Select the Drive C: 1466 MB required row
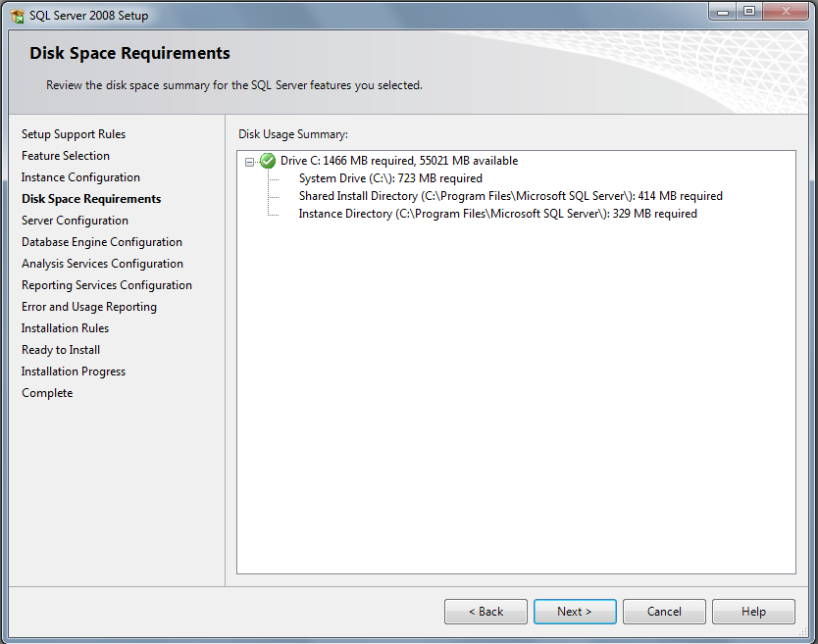The image size is (818, 644). (399, 161)
